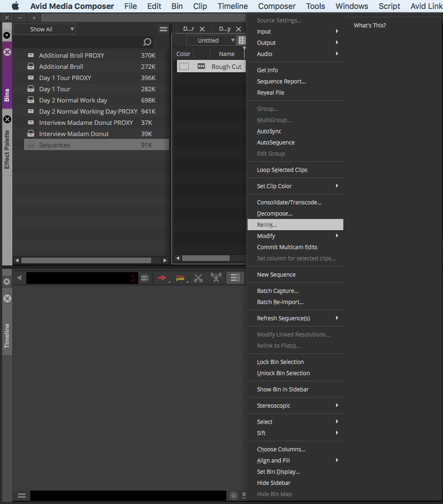Click the timeline filmstrip view icon
The height and width of the screenshot is (504, 443).
(144, 278)
